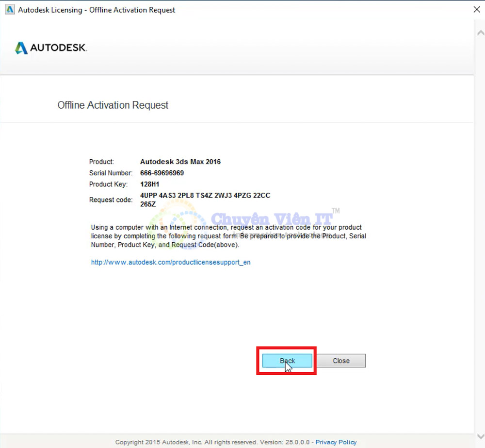Screen dimensions: 485x448
Task: Click the request code starting with 4UPP
Action: 205,196
